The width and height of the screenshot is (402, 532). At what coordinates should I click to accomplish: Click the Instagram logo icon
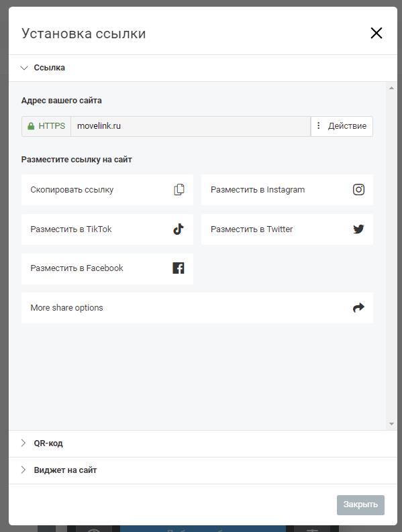tap(358, 190)
